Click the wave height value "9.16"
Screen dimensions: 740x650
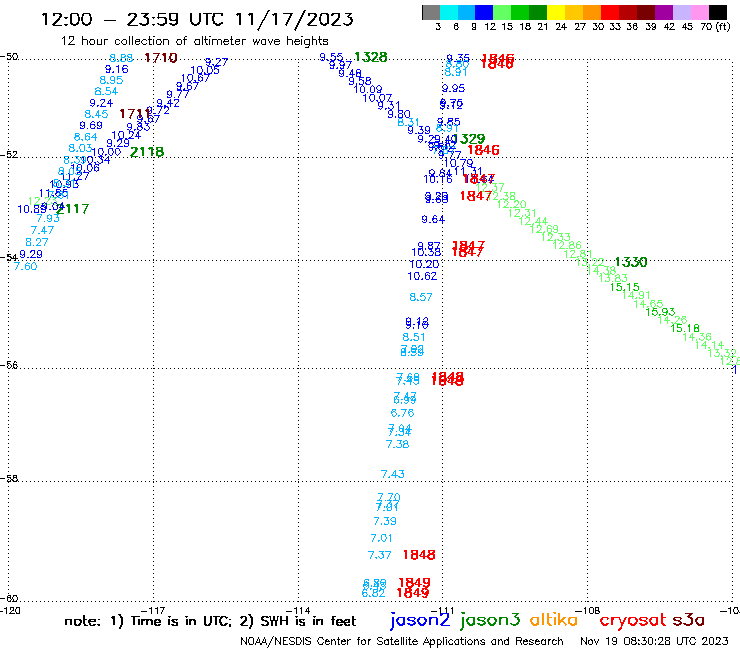pos(117,69)
